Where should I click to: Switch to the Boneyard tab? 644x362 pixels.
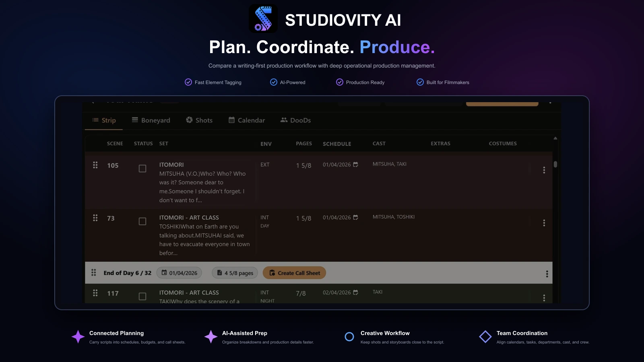click(x=151, y=120)
